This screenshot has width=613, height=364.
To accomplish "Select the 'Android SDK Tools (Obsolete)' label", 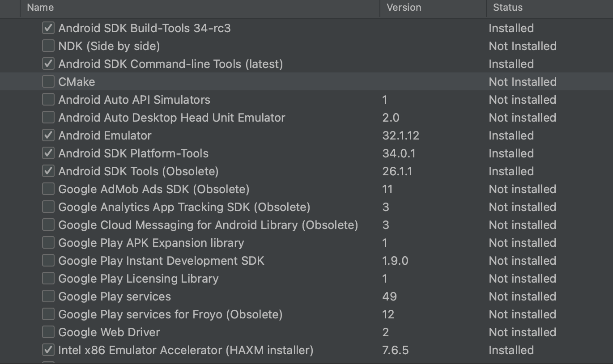I will pyautogui.click(x=139, y=171).
